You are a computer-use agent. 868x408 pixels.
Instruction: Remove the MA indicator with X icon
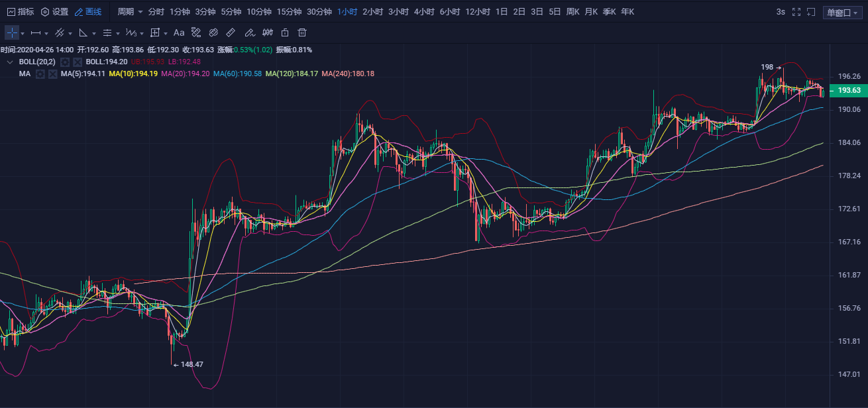pyautogui.click(x=52, y=74)
